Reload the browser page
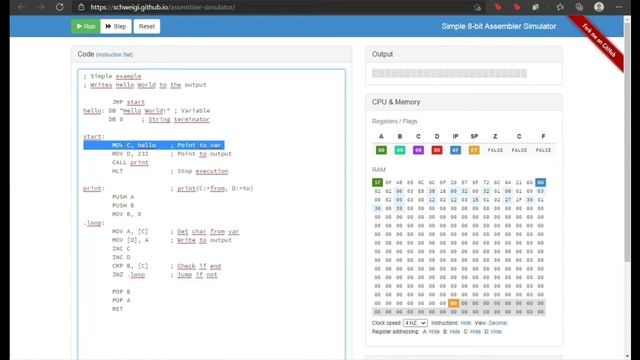 click(x=60, y=7)
